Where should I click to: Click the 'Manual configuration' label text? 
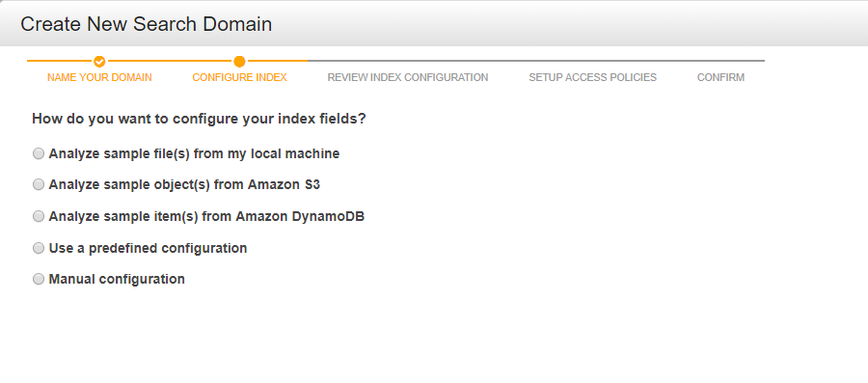[x=117, y=279]
